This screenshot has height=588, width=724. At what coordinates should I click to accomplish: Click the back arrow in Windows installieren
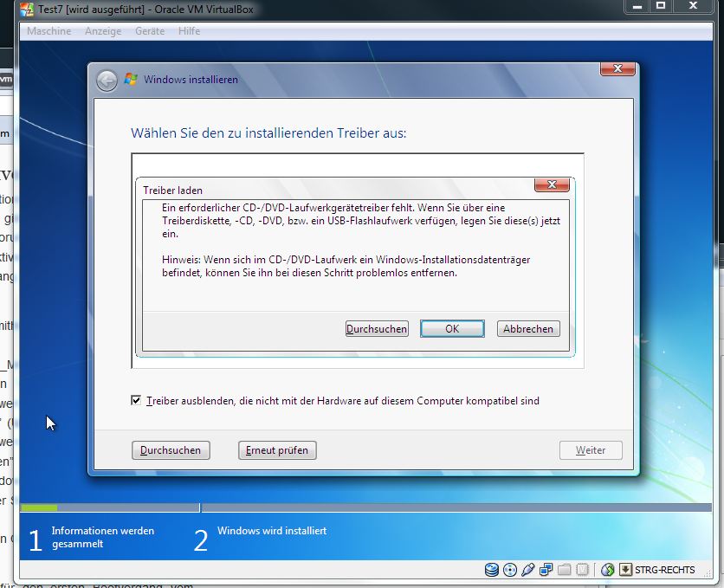point(107,81)
